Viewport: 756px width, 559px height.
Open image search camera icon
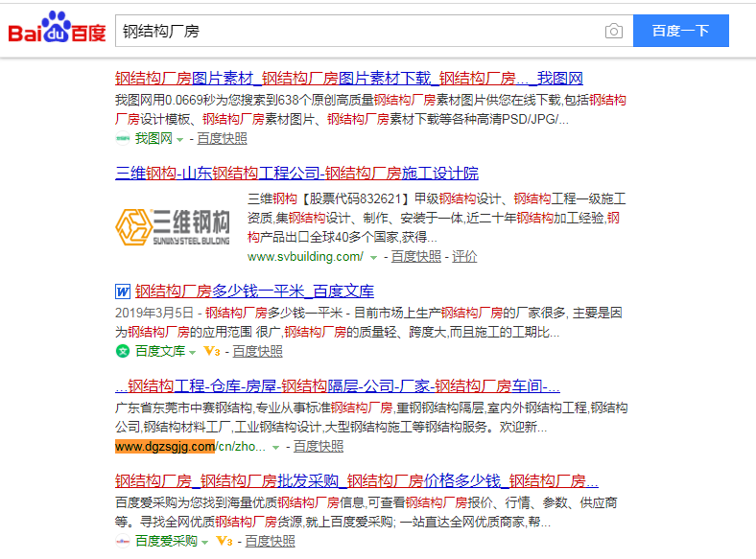pos(613,31)
